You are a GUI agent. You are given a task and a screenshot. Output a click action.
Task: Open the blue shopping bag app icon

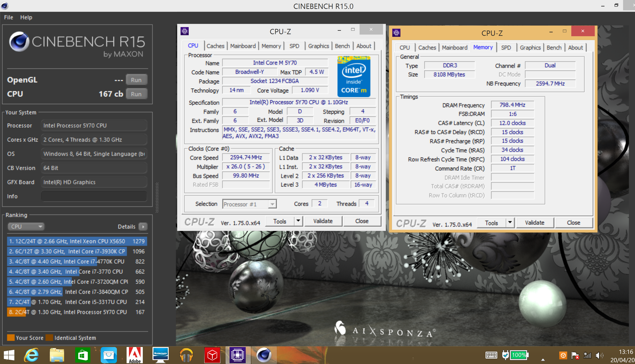point(109,355)
